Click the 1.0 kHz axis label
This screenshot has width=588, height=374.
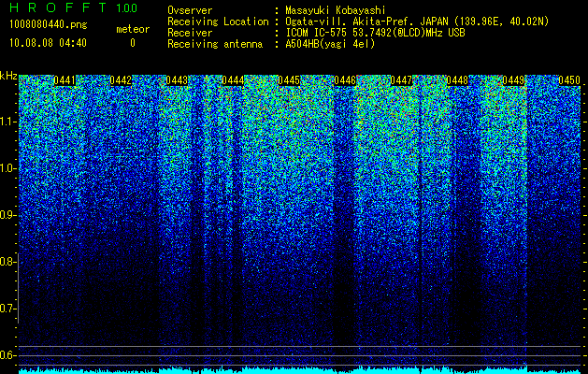pos(7,168)
